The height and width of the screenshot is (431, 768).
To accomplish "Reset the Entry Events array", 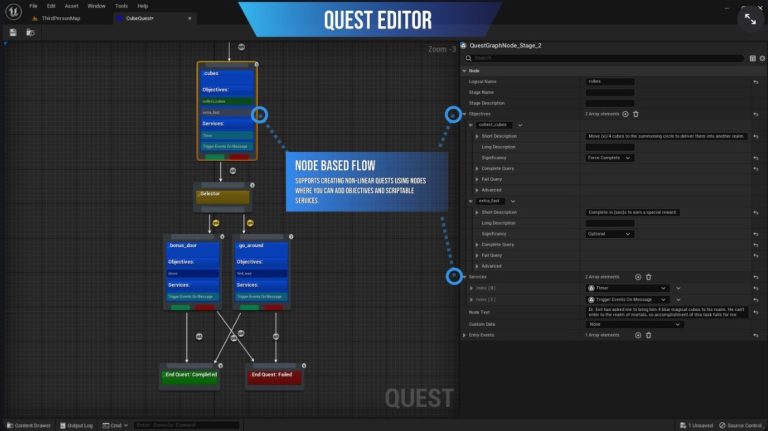I will (x=756, y=335).
